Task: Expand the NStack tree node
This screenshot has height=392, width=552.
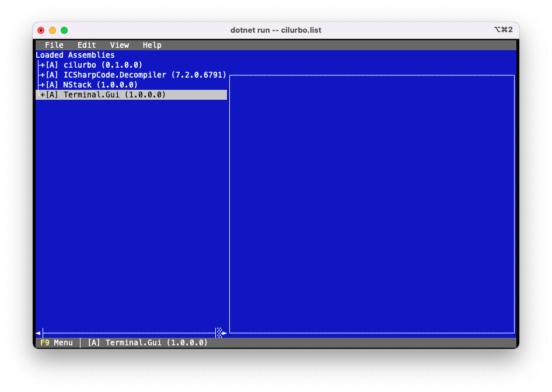Action: pos(42,85)
